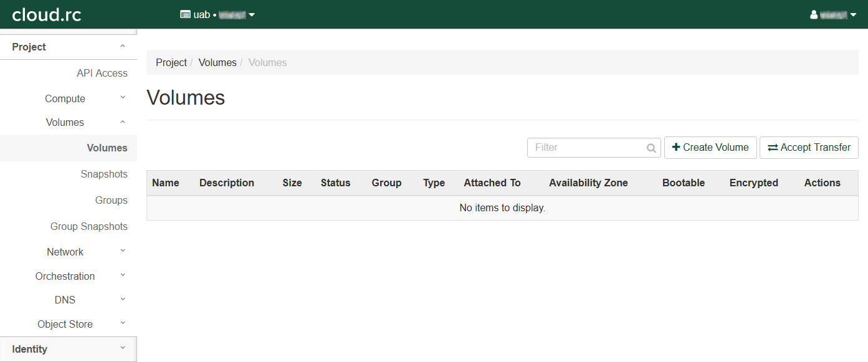The height and width of the screenshot is (362, 868).
Task: Collapse the Volumes sidebar group
Action: (69, 123)
